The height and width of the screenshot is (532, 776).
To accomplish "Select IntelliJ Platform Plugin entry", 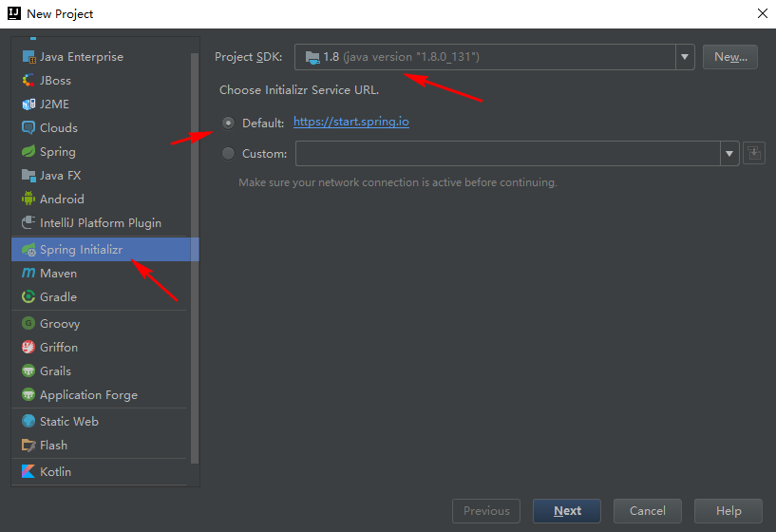I will pyautogui.click(x=101, y=222).
